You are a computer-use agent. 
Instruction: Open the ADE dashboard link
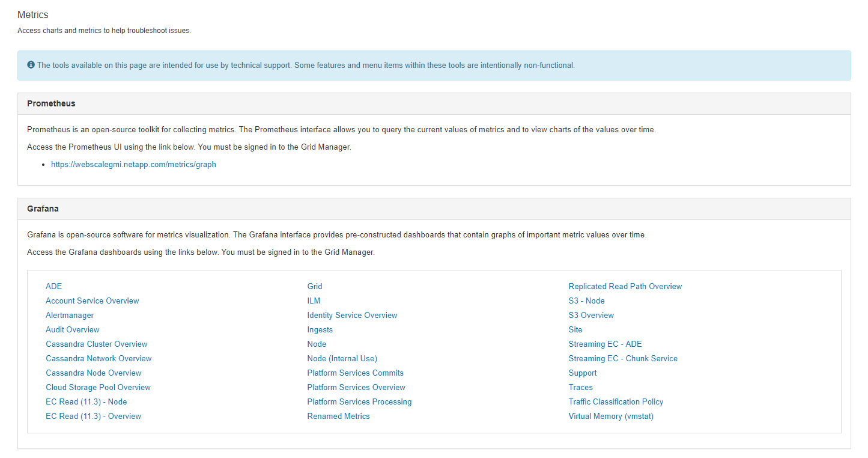pos(54,286)
